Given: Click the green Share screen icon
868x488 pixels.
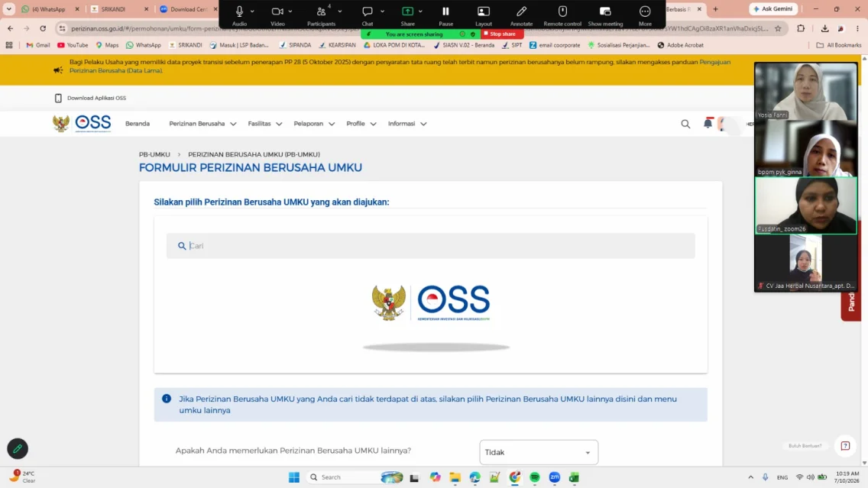Looking at the screenshot, I should click(x=407, y=11).
